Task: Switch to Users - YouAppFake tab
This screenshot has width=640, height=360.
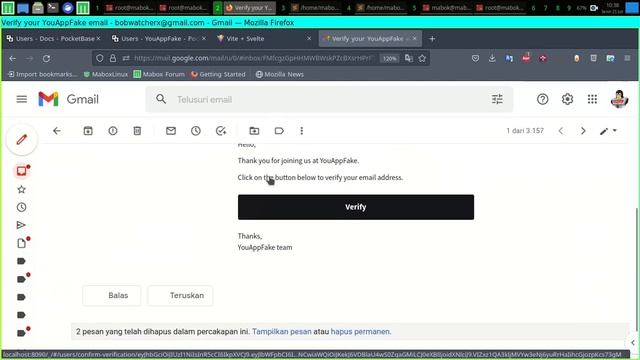Action: tap(158, 38)
